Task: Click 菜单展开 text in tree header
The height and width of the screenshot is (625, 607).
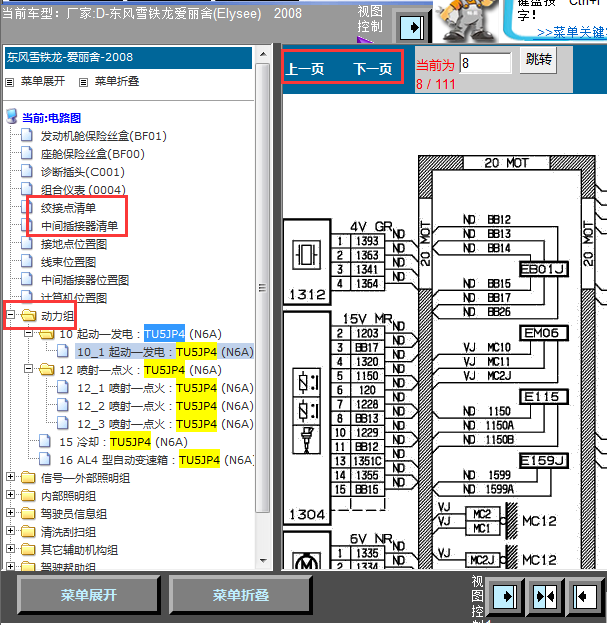Action: point(43,81)
